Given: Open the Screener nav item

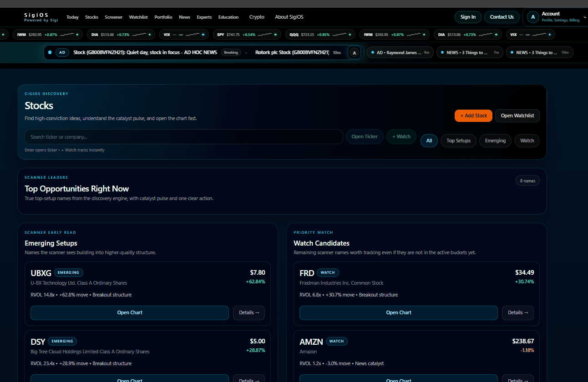Looking at the screenshot, I should [x=113, y=17].
